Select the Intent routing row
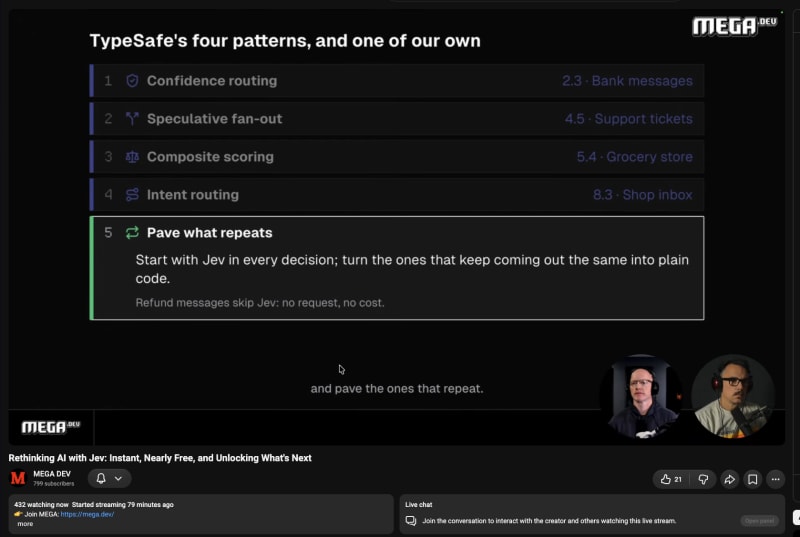Image resolution: width=800 pixels, height=537 pixels. coord(397,195)
